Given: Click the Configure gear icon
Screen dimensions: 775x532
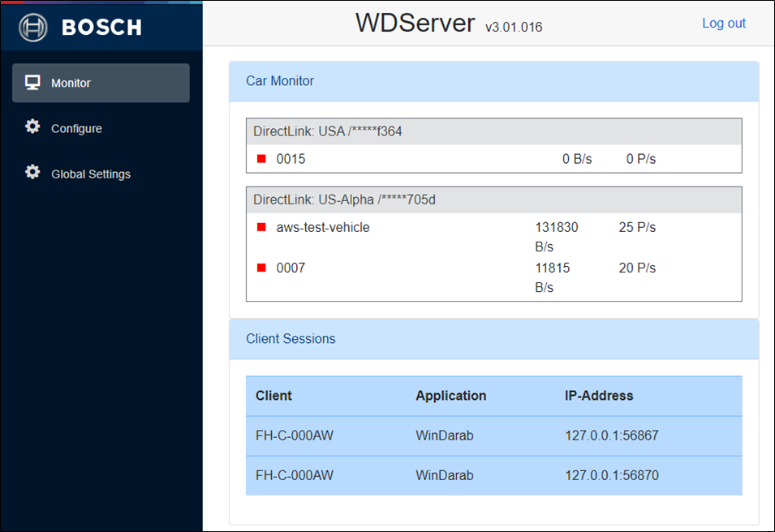Looking at the screenshot, I should tap(32, 127).
